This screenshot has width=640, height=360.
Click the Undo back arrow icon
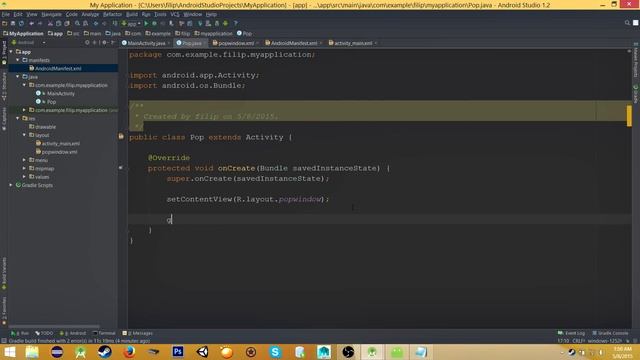(31, 24)
